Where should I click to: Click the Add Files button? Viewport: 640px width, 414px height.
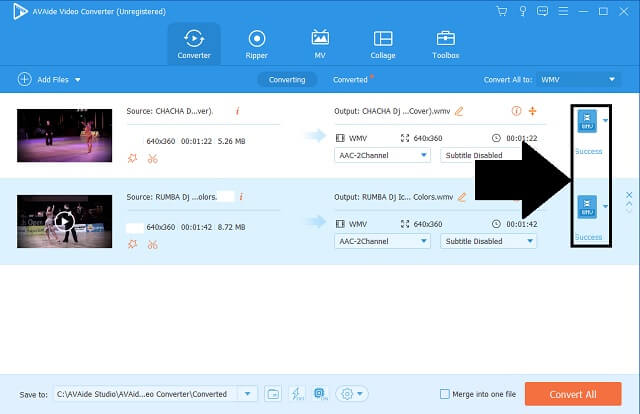point(43,80)
